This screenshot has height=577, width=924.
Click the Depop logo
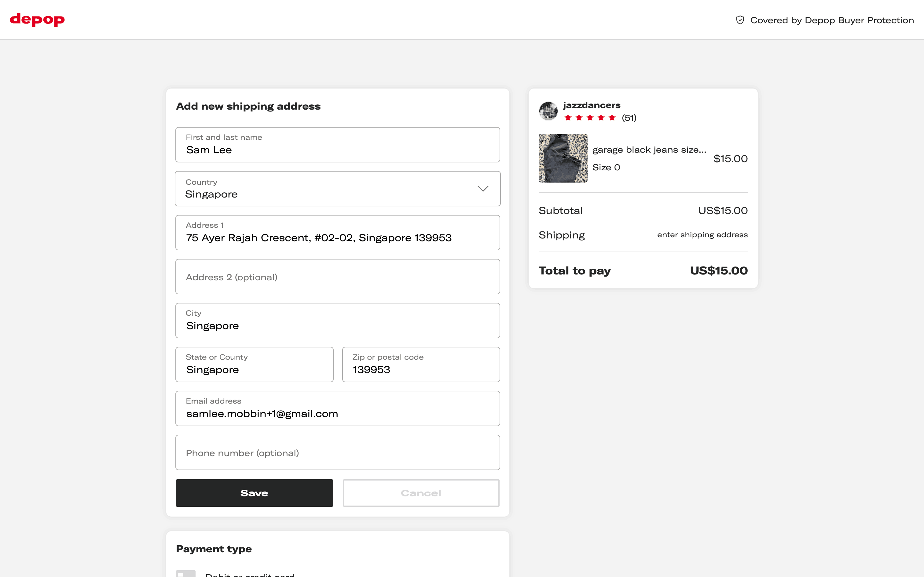pos(37,20)
